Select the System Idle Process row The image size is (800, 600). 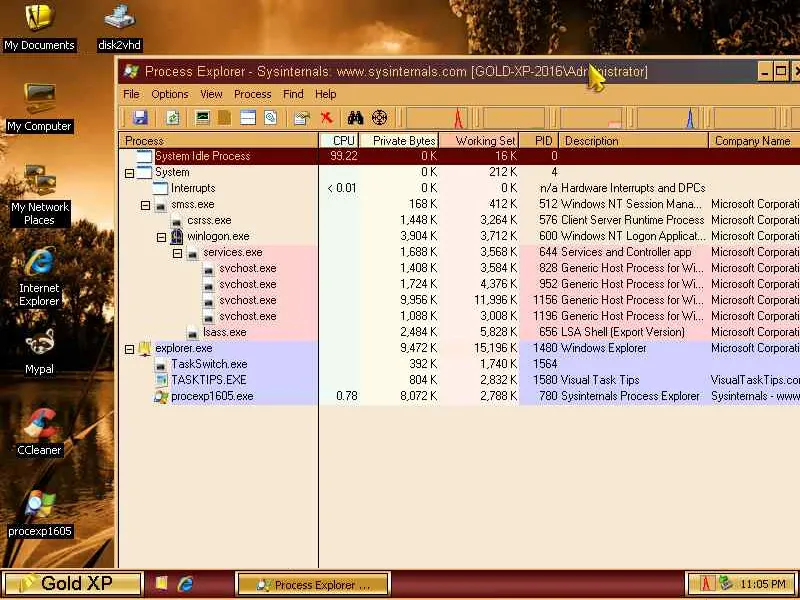click(459, 156)
